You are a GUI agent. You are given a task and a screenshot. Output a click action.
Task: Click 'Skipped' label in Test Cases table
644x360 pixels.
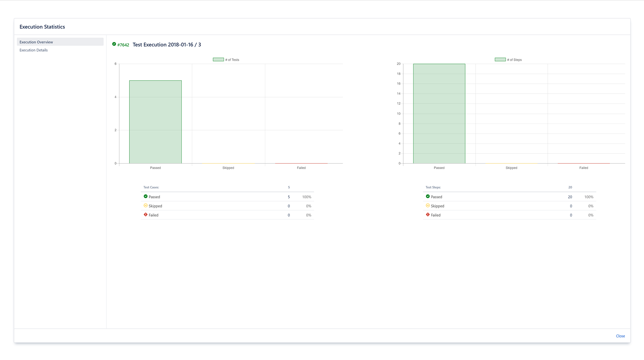tap(155, 206)
